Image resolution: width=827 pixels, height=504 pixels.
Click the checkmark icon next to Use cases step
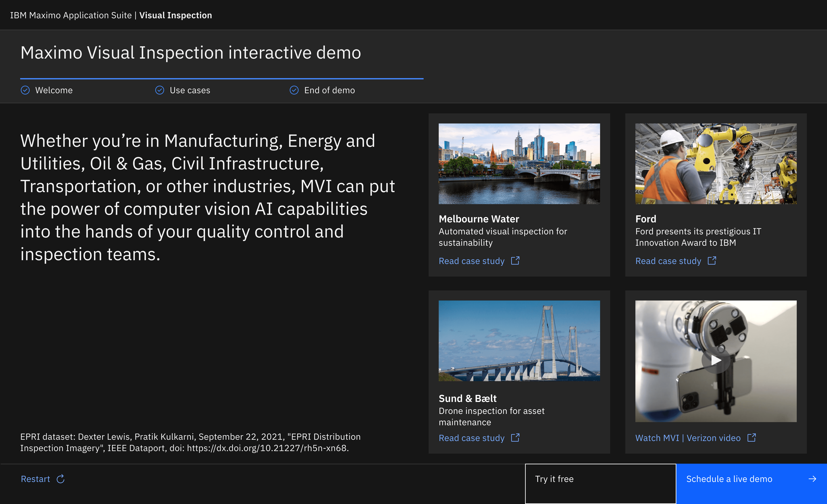click(160, 90)
